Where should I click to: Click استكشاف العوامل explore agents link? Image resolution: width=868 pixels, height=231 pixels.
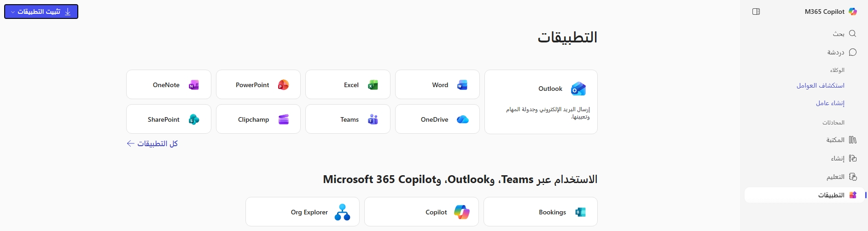[x=821, y=85]
